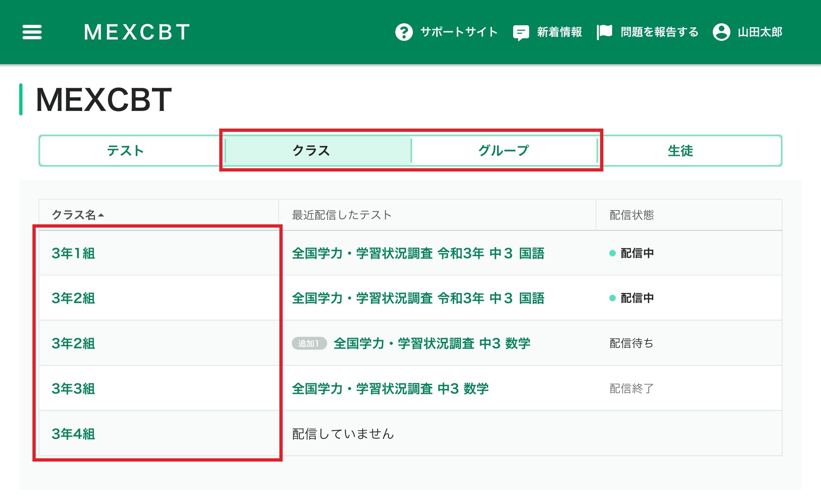Open the hamburger navigation menu

32,32
